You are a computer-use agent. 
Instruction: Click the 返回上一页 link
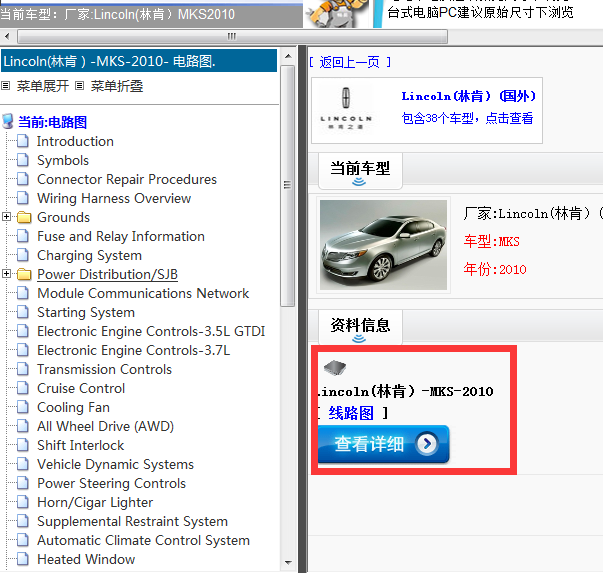(350, 62)
